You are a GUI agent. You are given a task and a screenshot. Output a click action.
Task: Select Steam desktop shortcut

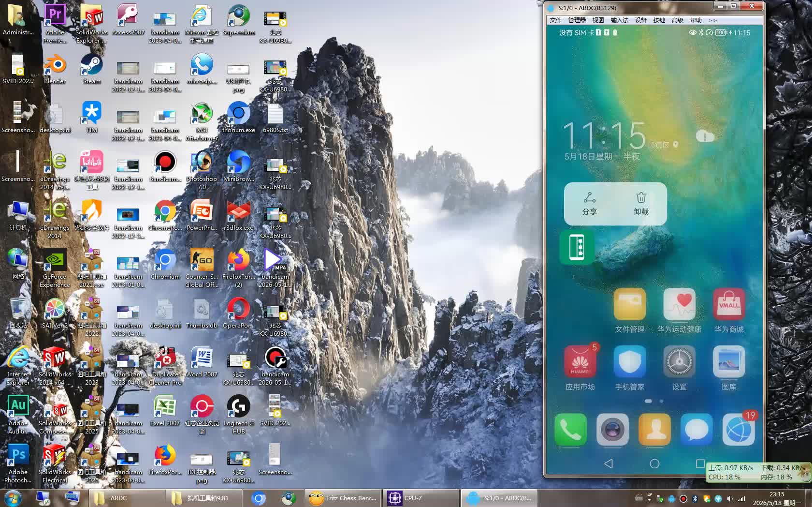click(91, 69)
